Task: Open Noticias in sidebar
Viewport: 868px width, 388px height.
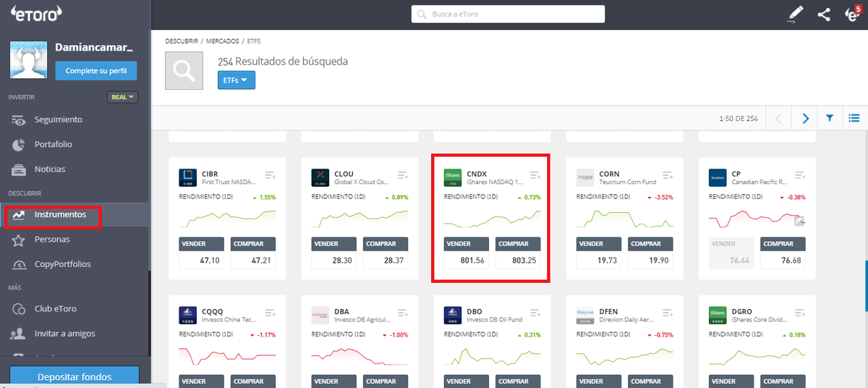Action: click(x=50, y=169)
